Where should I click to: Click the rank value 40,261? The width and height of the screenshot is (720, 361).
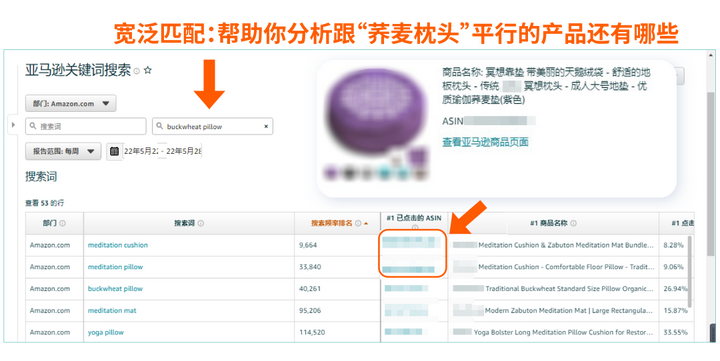[310, 289]
